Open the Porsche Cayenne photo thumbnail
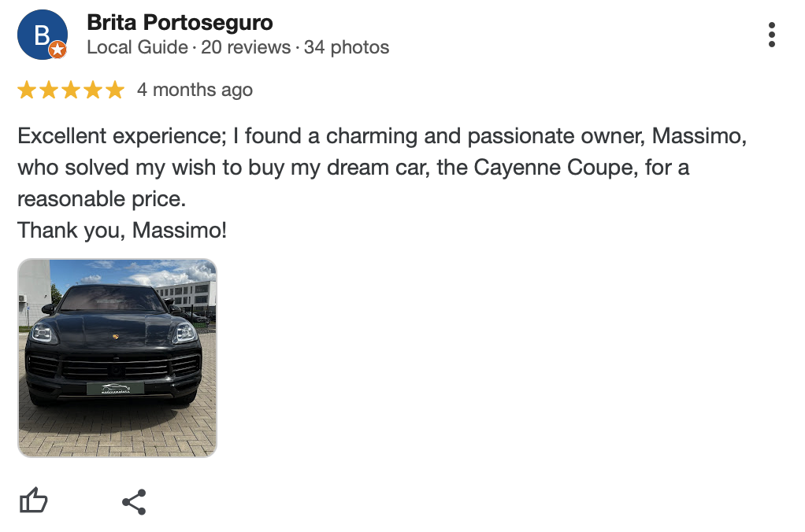 pos(117,357)
